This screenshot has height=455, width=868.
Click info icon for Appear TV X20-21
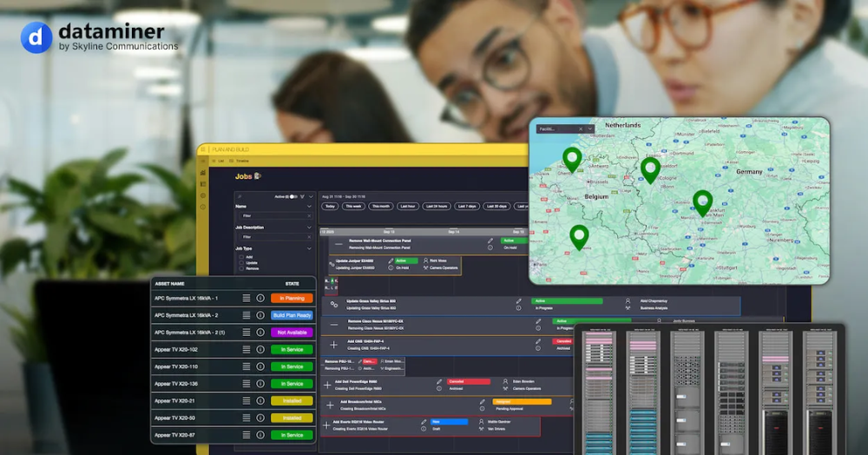pyautogui.click(x=260, y=400)
